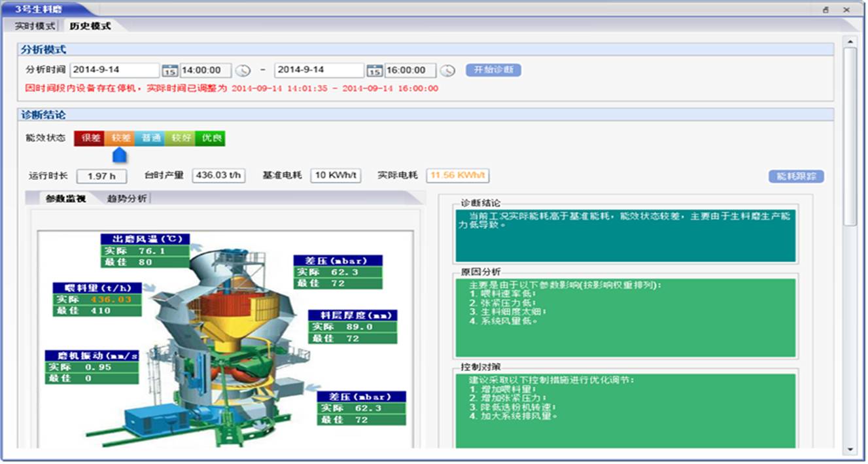Click the scrollbar down arrow
This screenshot has width=868, height=464.
(850, 450)
